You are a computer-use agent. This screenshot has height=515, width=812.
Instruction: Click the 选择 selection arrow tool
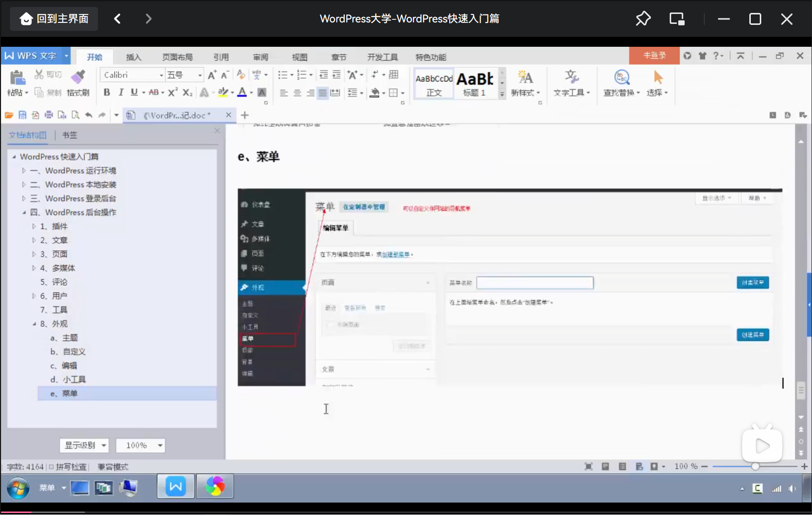point(657,83)
